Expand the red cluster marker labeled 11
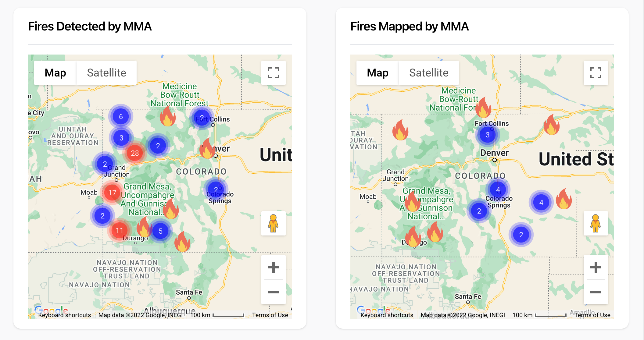This screenshot has height=340, width=644. [119, 231]
